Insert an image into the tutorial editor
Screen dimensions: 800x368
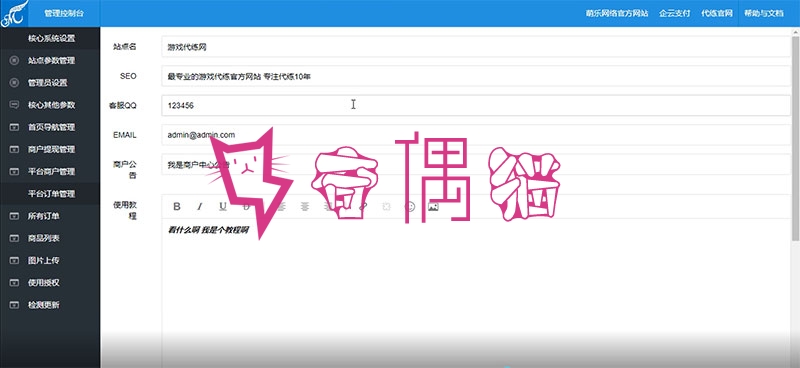[x=433, y=206]
